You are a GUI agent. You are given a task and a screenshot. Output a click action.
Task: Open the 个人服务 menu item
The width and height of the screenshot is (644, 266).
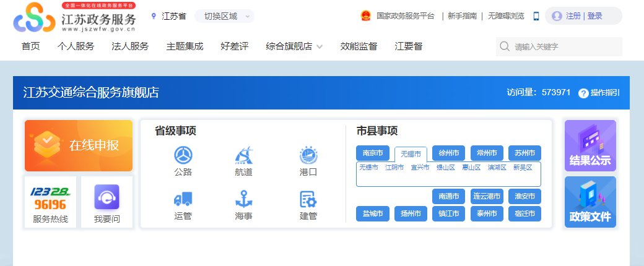click(x=76, y=46)
